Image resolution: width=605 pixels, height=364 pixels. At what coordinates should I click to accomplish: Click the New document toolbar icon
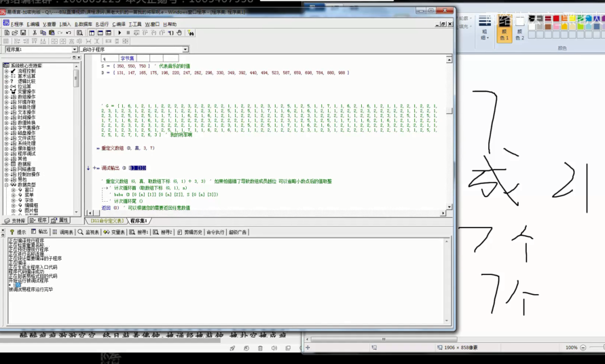[x=7, y=33]
